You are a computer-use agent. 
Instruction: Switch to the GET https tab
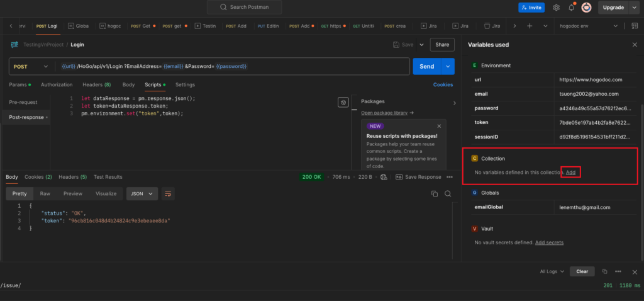tap(333, 26)
